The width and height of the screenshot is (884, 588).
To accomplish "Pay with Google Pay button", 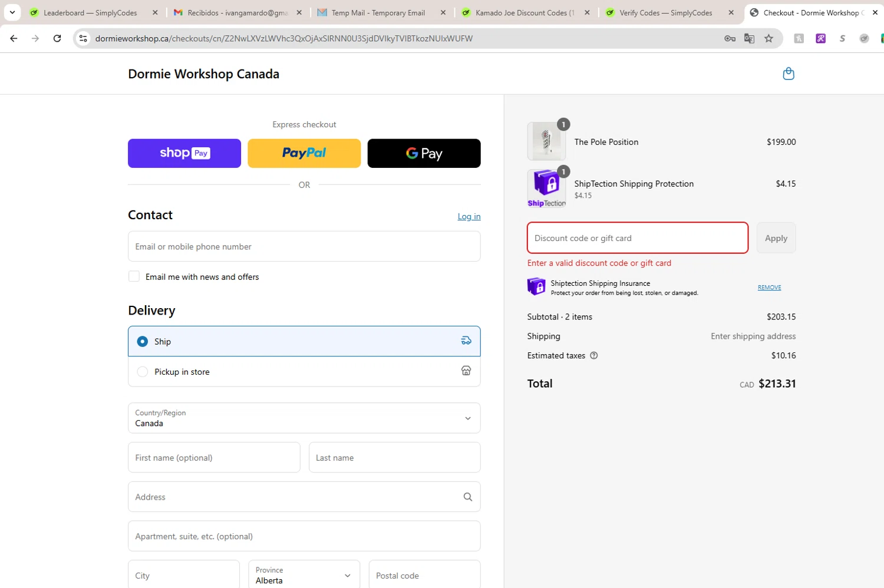I will [x=424, y=153].
